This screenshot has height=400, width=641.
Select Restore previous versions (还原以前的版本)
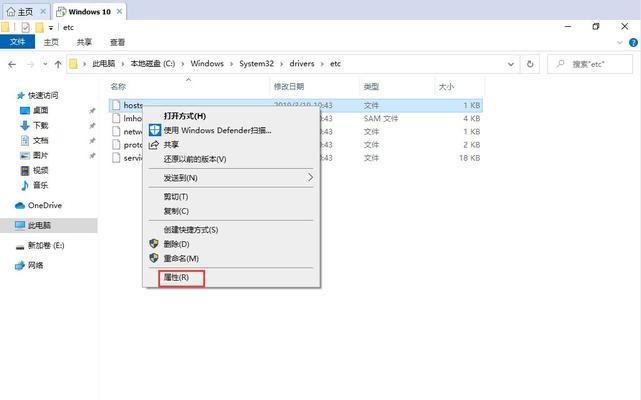coord(195,159)
